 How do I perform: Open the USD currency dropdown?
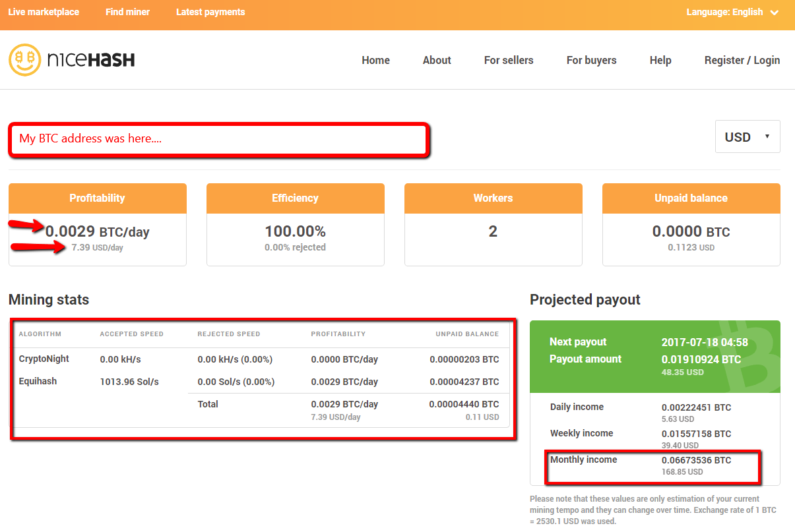pyautogui.click(x=747, y=136)
